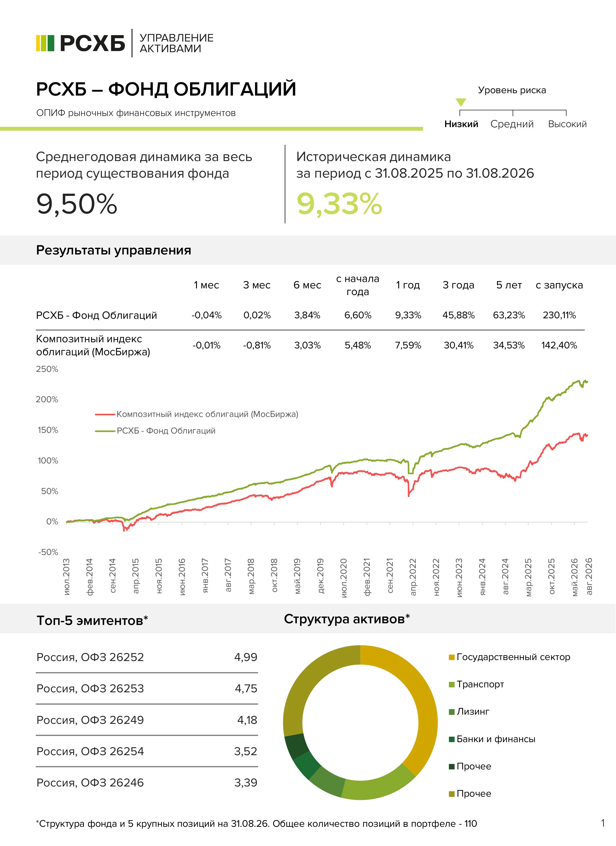
Task: Select the Средний risk level label
Action: tap(512, 124)
